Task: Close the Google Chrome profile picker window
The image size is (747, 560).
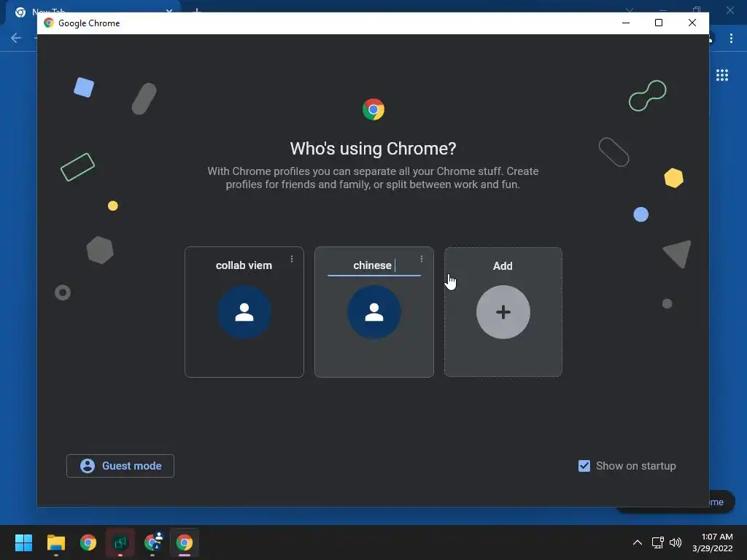Action: [x=692, y=23]
